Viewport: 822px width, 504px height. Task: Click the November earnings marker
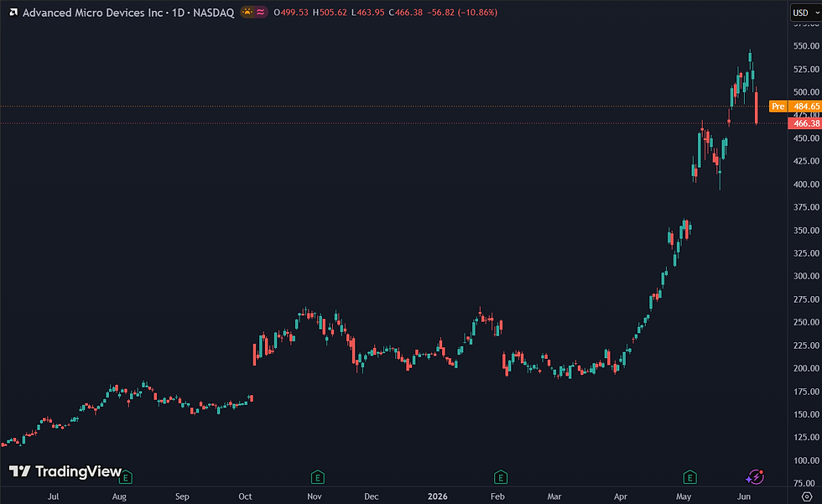tap(318, 477)
